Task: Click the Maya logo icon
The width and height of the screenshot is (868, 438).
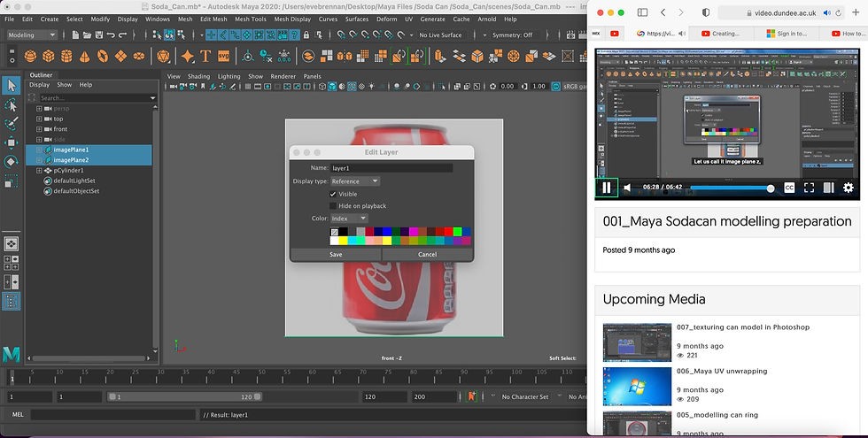Action: click(x=11, y=354)
